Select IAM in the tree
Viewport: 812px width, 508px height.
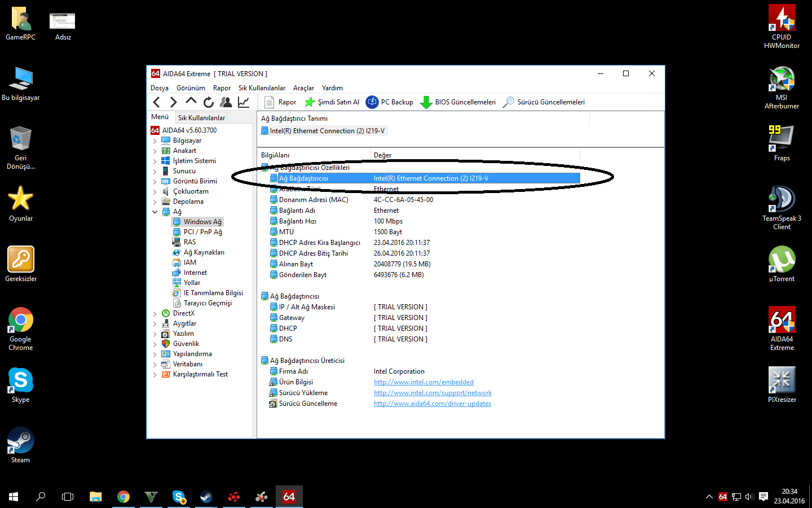tap(190, 262)
